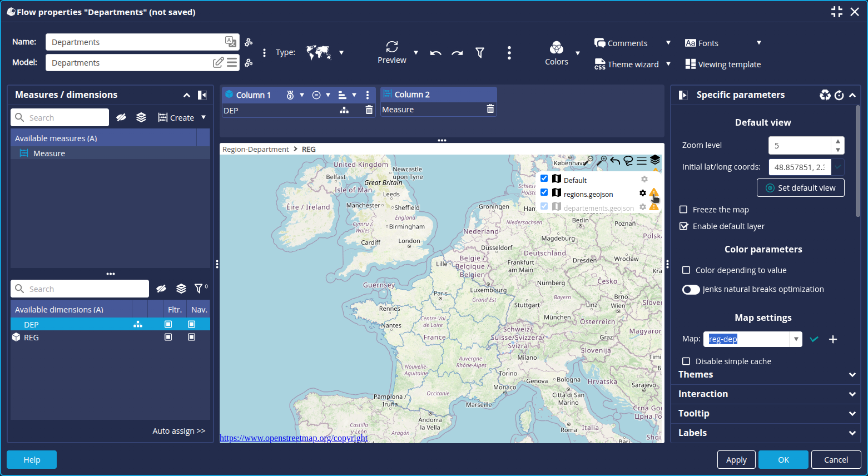Viewport: 868px width, 476px height.
Task: Open the hamburger menu on map toolbar
Action: coord(642,161)
